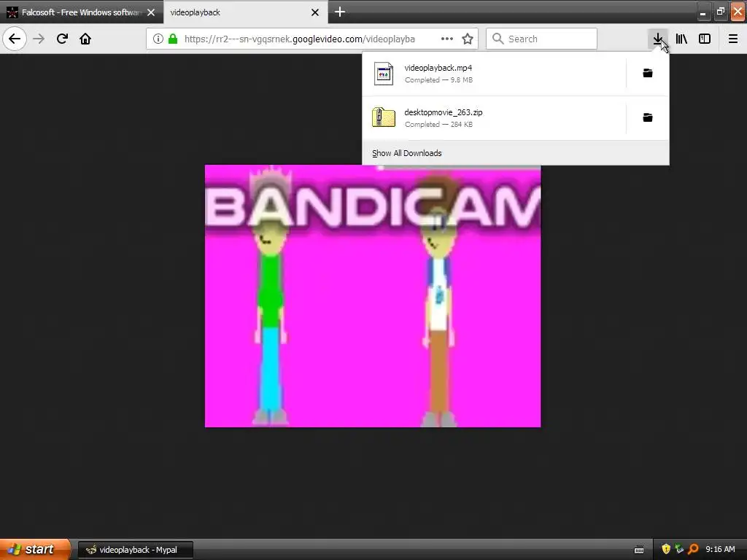Viewport: 747px width, 560px height.
Task: Click the videoplayback.mp4 file icon
Action: pos(384,74)
